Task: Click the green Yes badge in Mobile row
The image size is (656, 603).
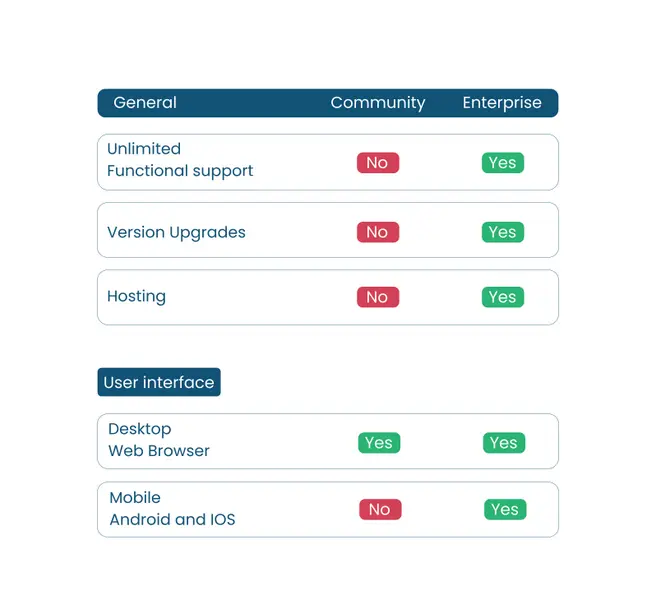Action: [505, 510]
